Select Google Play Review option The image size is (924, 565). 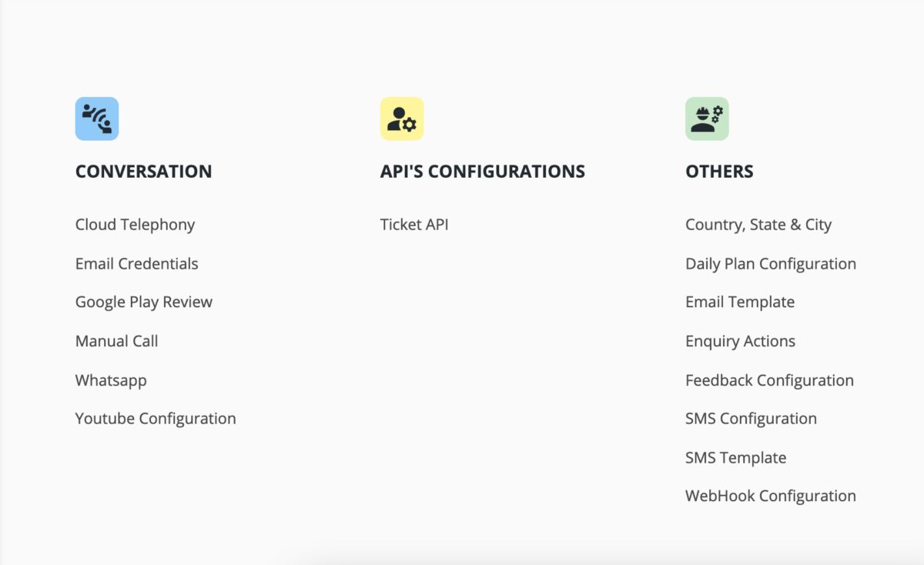tap(144, 303)
